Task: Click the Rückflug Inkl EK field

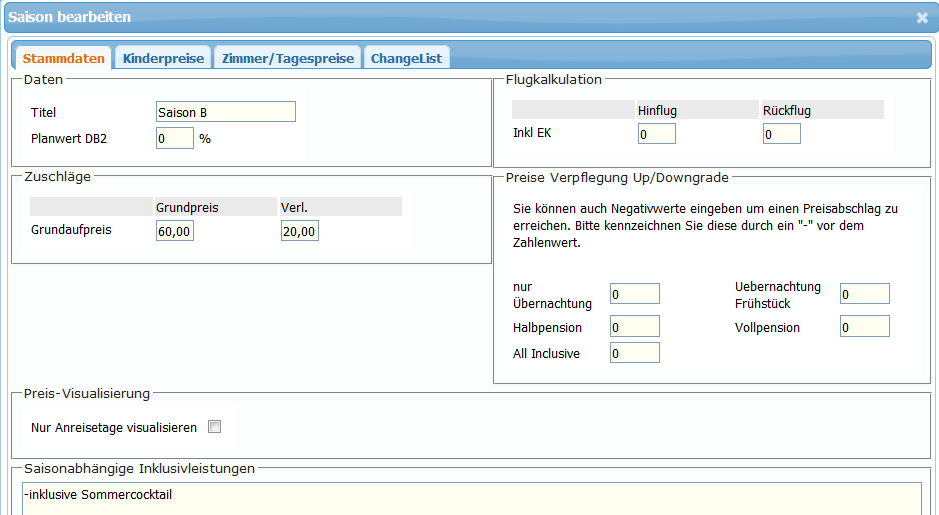Action: 782,133
